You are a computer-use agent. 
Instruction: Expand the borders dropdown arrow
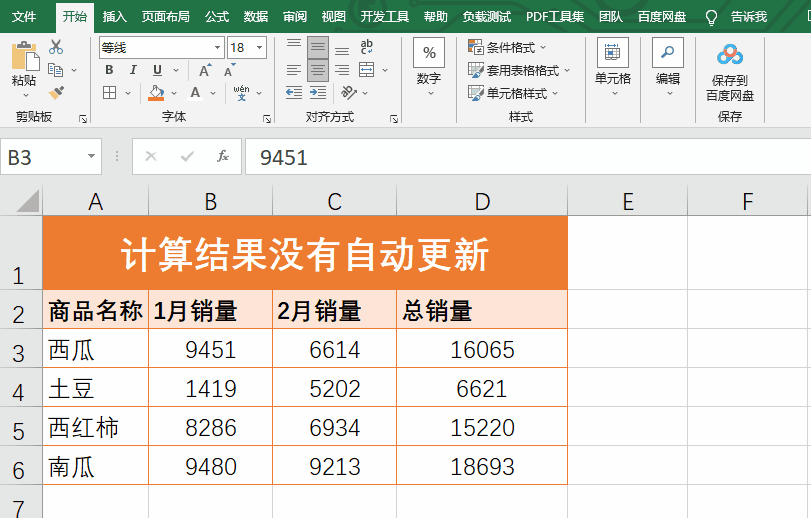click(128, 94)
